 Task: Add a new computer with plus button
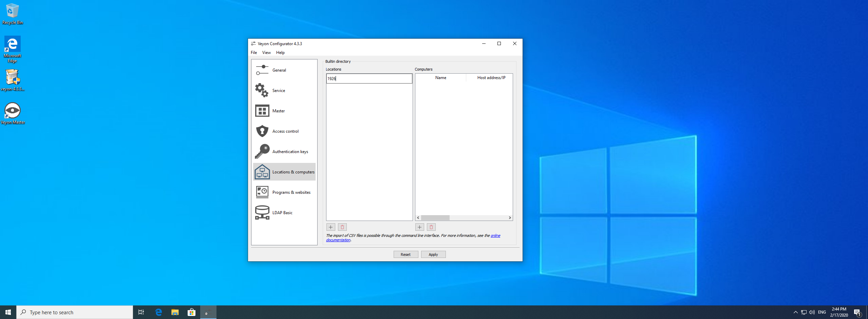419,227
